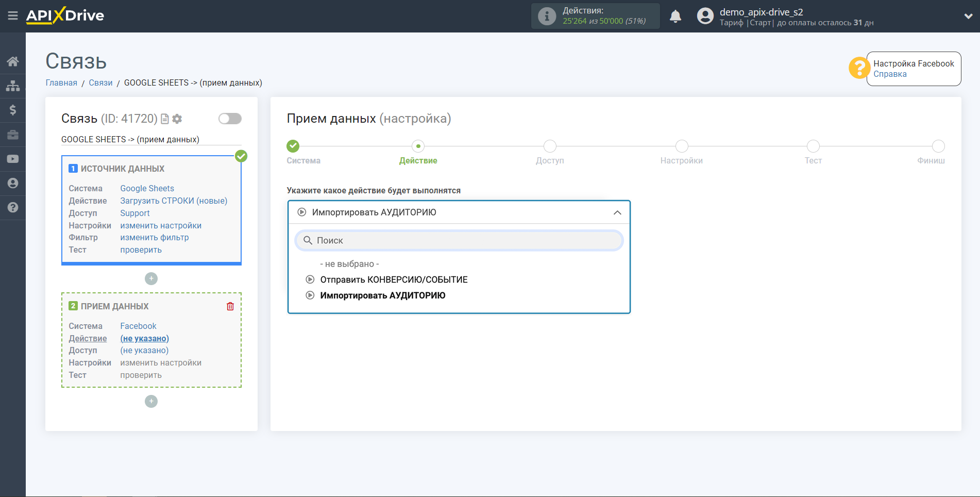Add a step after the data receiver block
The height and width of the screenshot is (497, 980).
(x=151, y=401)
